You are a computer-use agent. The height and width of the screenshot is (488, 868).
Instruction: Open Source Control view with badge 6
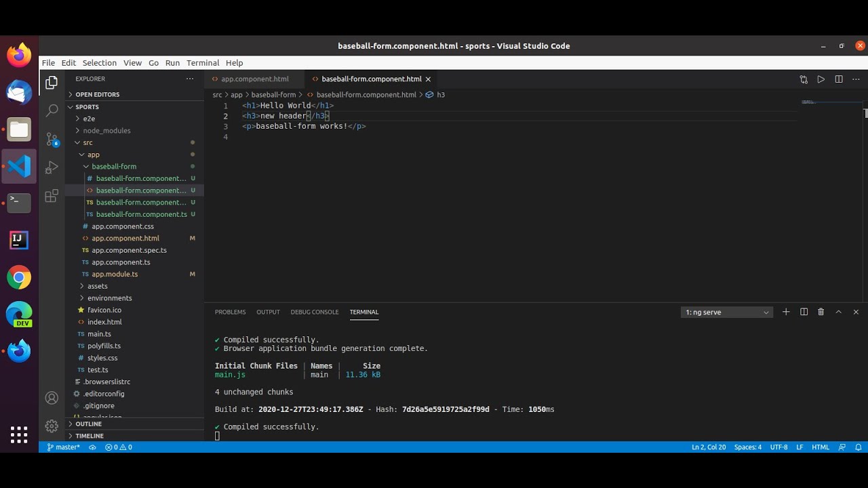click(52, 140)
